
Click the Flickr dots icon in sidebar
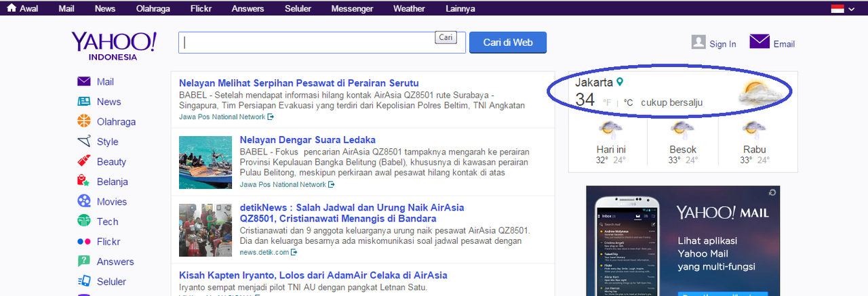84,241
